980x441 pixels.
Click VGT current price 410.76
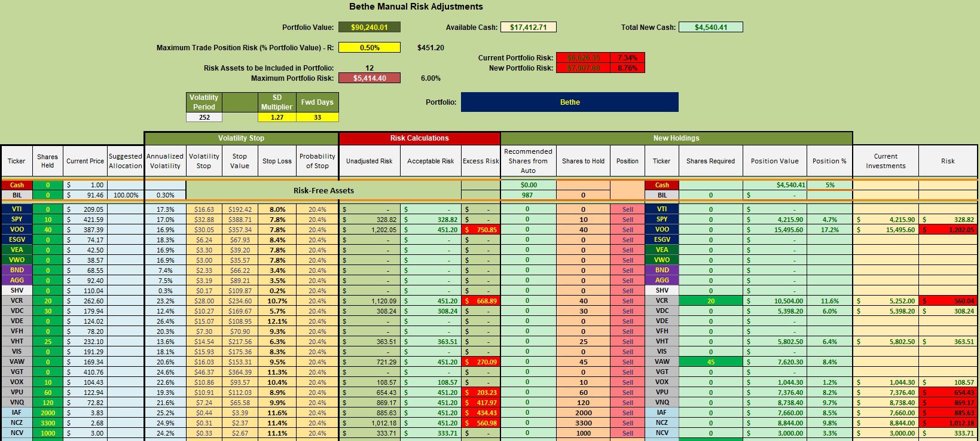tap(85, 372)
